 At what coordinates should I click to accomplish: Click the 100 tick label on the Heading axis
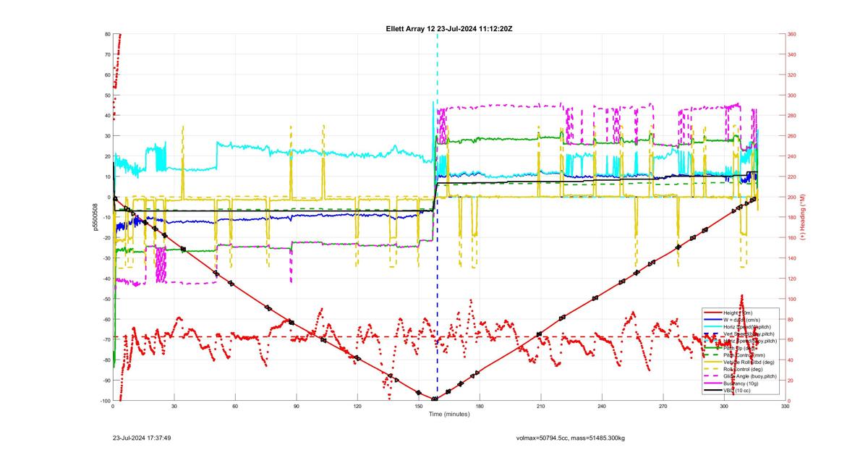pyautogui.click(x=793, y=299)
